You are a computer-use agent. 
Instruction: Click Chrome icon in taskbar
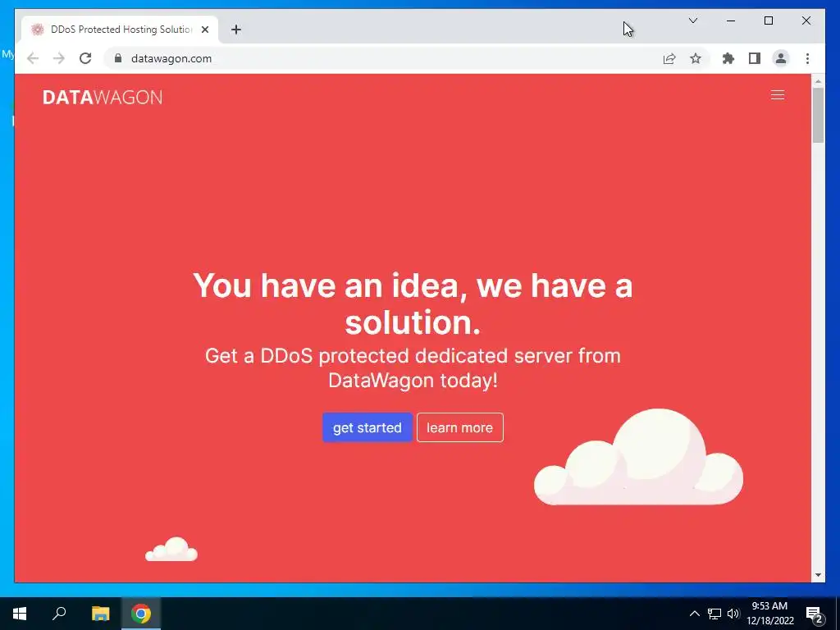click(141, 614)
